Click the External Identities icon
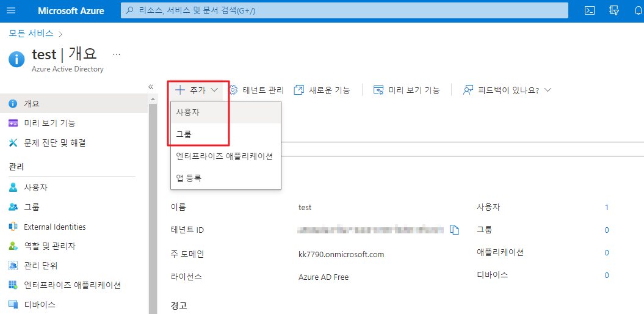Viewport: 644px width, 314px height. [x=13, y=227]
